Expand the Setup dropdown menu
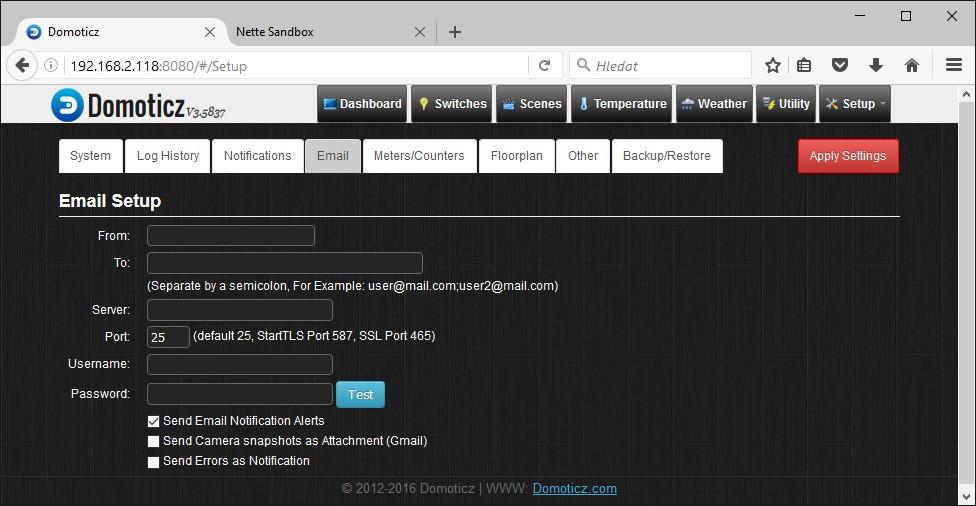976x506 pixels. (x=855, y=104)
